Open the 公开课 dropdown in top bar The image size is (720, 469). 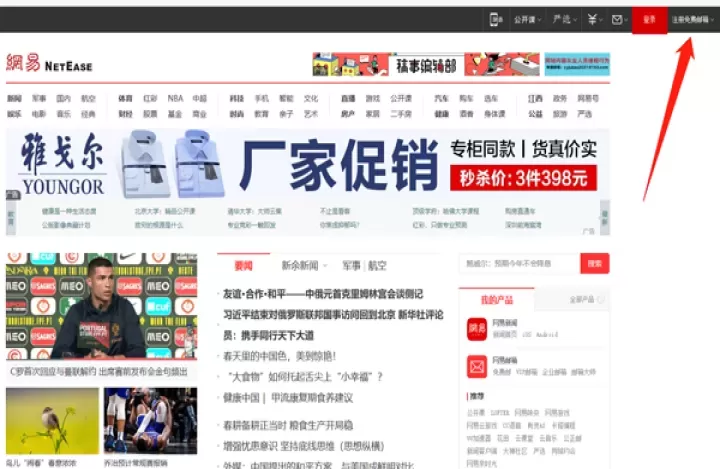point(527,20)
